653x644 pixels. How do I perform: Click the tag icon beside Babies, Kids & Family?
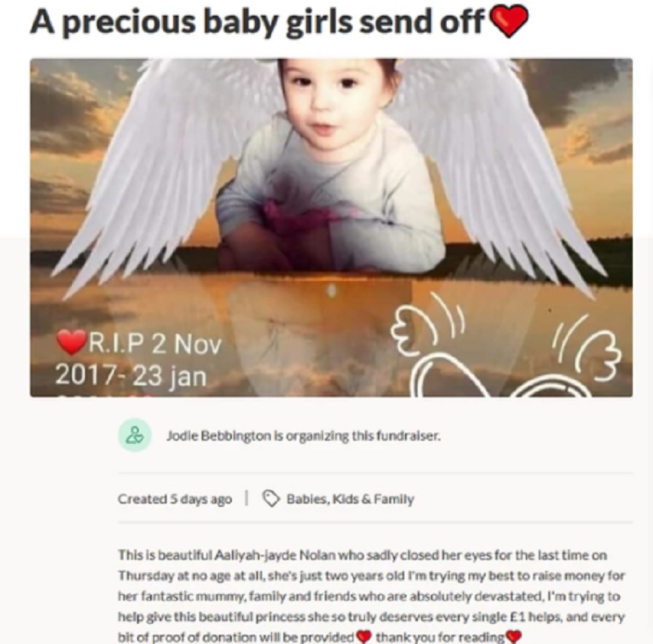pos(271,498)
